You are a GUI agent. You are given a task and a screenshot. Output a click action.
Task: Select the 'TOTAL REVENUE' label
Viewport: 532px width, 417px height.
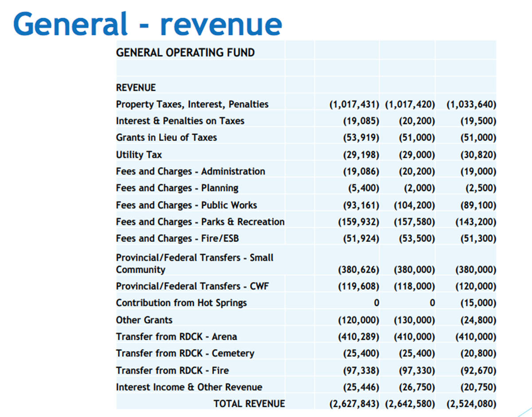pyautogui.click(x=249, y=404)
